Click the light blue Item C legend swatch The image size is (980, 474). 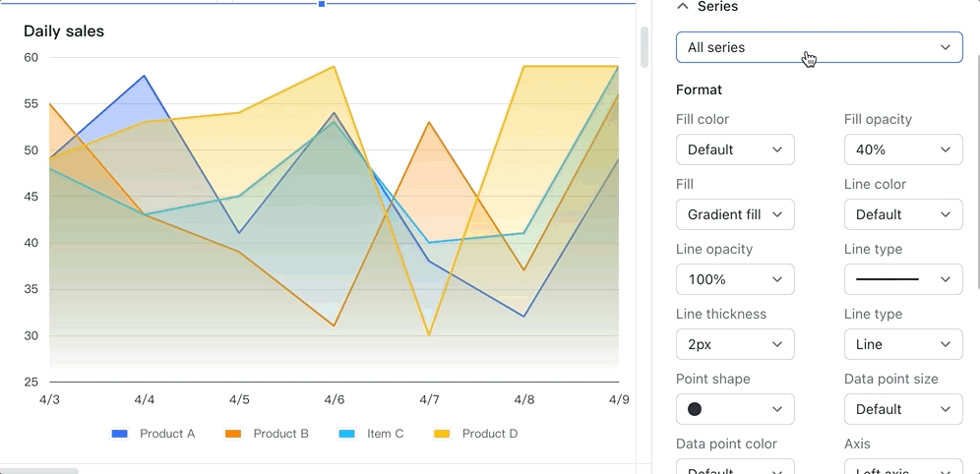(x=346, y=434)
